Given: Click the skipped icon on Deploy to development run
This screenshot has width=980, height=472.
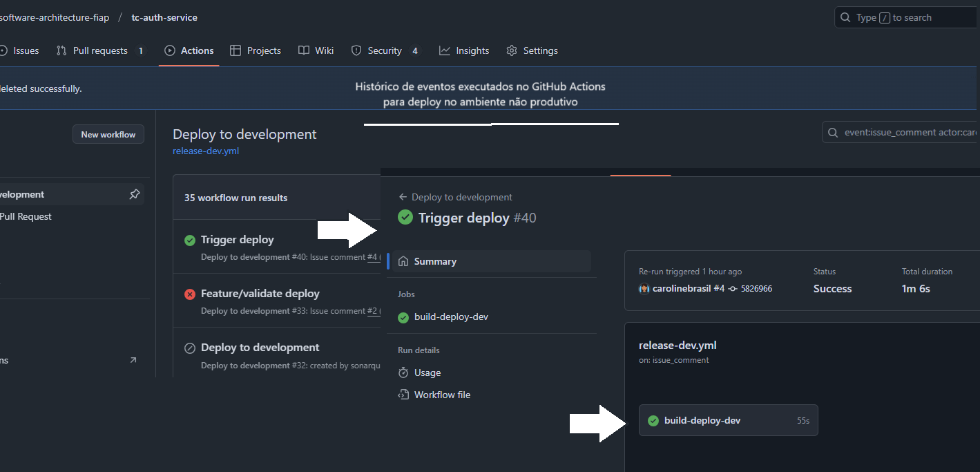Looking at the screenshot, I should pyautogui.click(x=190, y=348).
